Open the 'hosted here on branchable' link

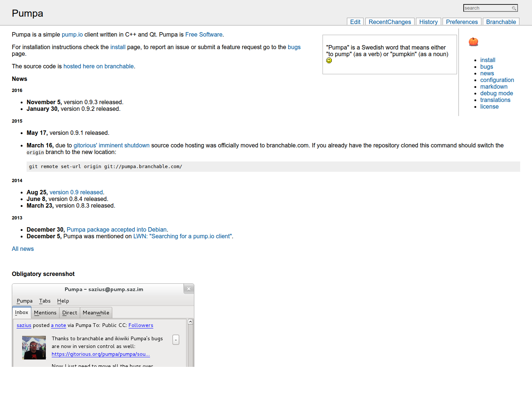(99, 66)
